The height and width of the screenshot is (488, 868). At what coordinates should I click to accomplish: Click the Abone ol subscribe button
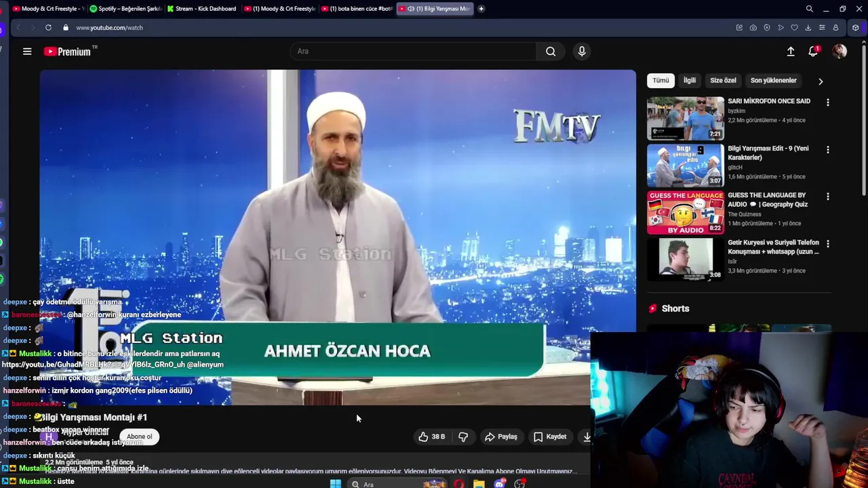click(x=139, y=437)
